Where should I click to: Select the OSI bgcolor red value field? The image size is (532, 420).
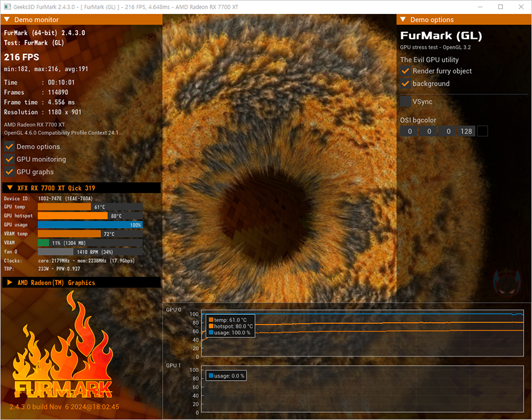click(409, 131)
